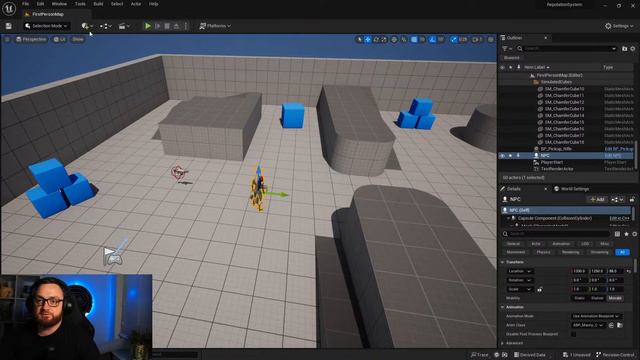Click the stop simulation button

(x=167, y=26)
